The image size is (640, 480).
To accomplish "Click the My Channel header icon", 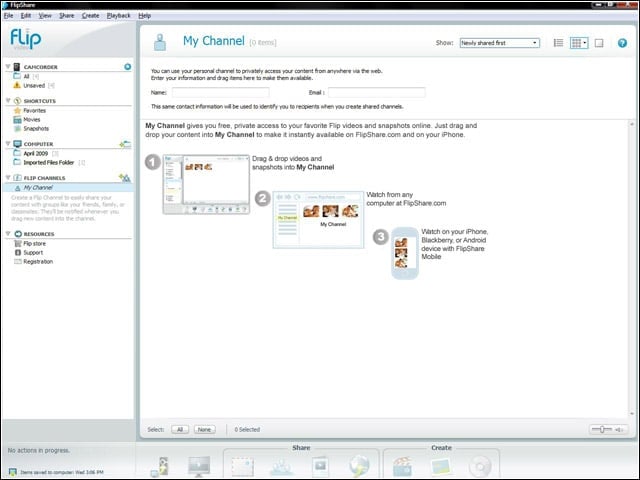I will tap(160, 42).
